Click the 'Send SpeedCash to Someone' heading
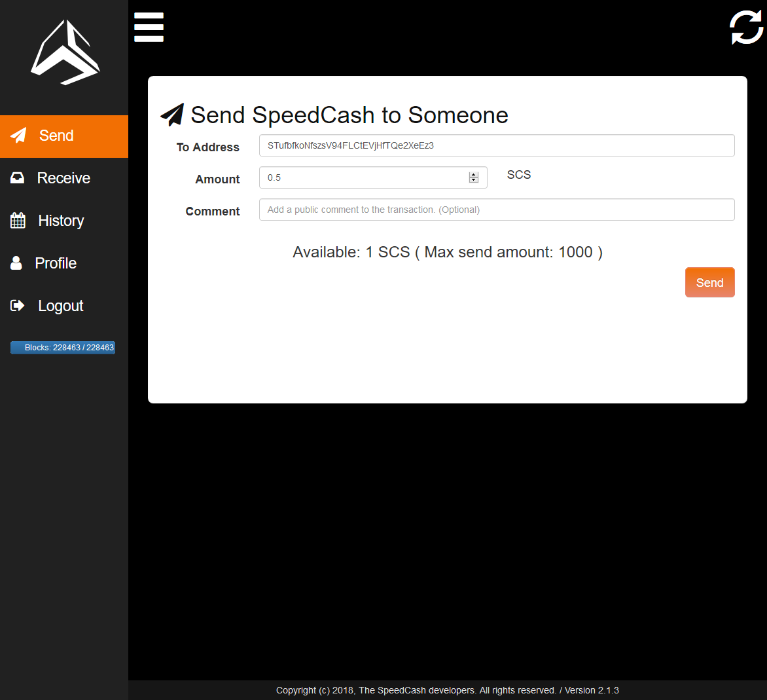The height and width of the screenshot is (700, 767). [x=349, y=115]
